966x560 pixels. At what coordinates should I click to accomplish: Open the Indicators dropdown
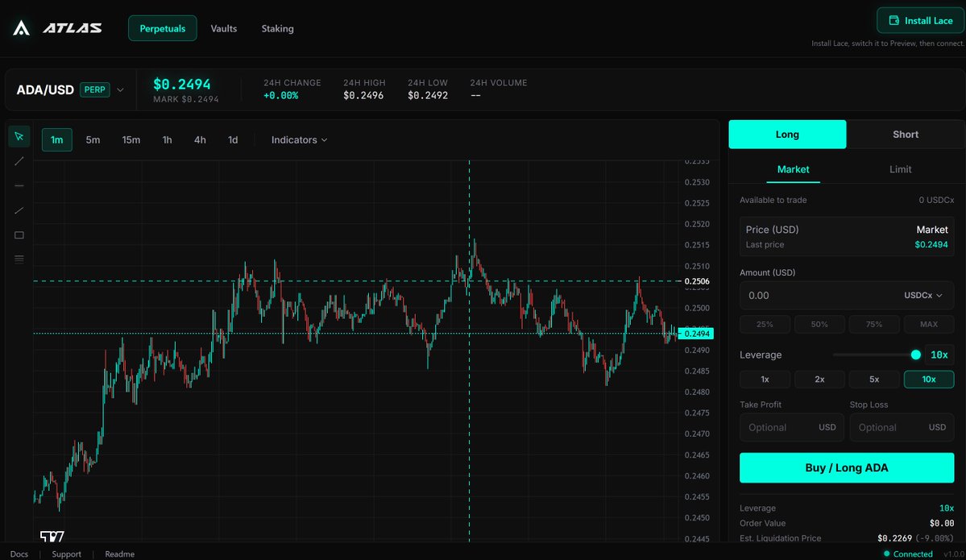300,140
